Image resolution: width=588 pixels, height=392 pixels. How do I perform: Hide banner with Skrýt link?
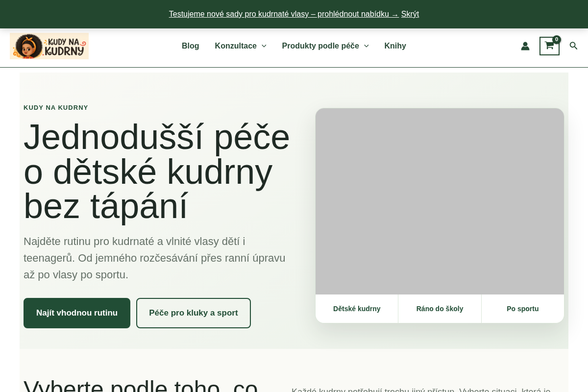[410, 14]
